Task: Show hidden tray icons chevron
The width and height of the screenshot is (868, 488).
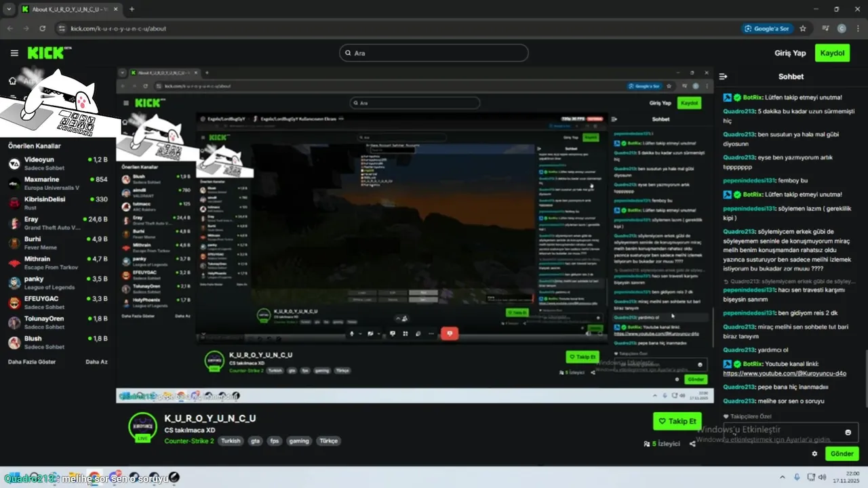Action: point(783,477)
